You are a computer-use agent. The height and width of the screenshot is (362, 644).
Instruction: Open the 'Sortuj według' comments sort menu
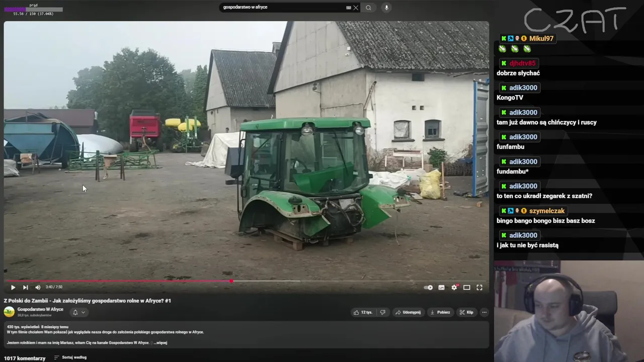click(x=70, y=357)
